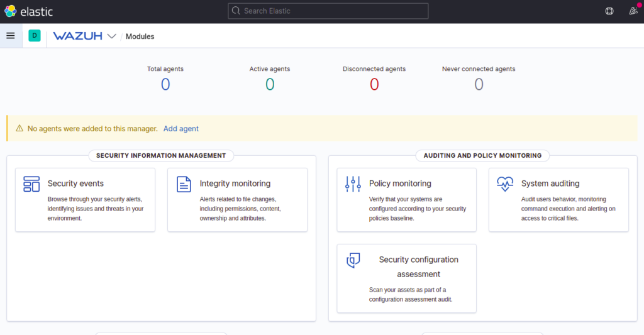644x335 pixels.
Task: Click the Add agent link
Action: pyautogui.click(x=180, y=128)
